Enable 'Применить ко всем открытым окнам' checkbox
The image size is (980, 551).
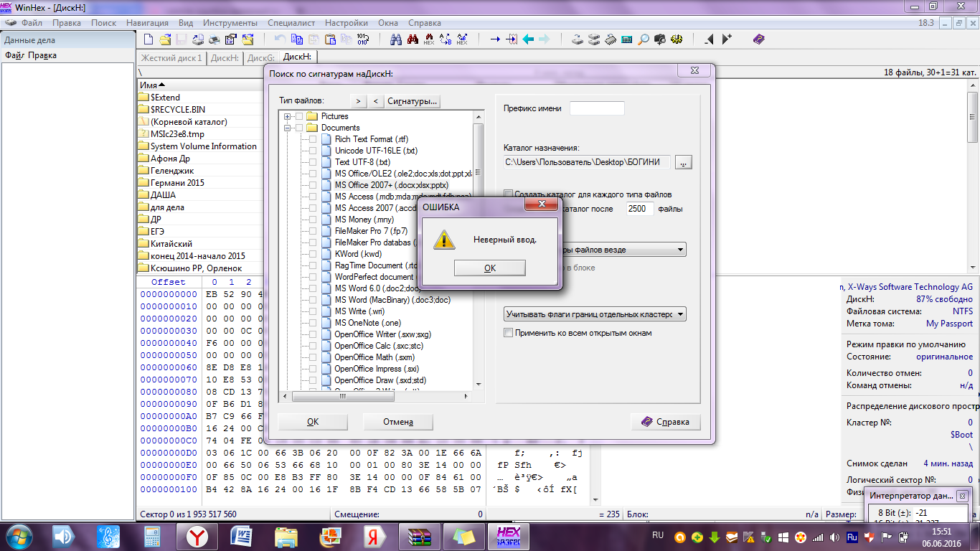coord(509,333)
